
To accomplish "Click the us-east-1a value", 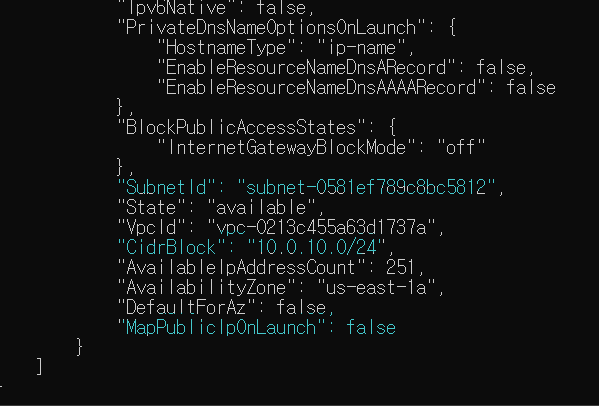I will [376, 287].
